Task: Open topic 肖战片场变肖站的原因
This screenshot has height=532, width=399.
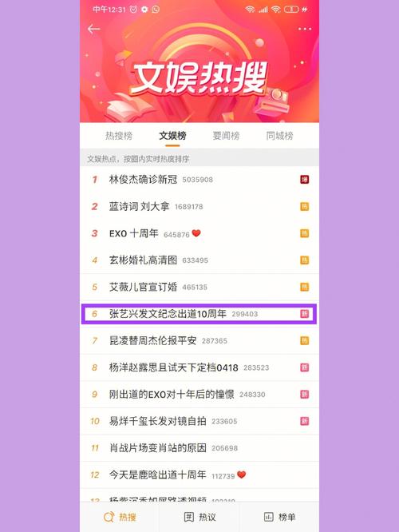Action: pyautogui.click(x=199, y=448)
